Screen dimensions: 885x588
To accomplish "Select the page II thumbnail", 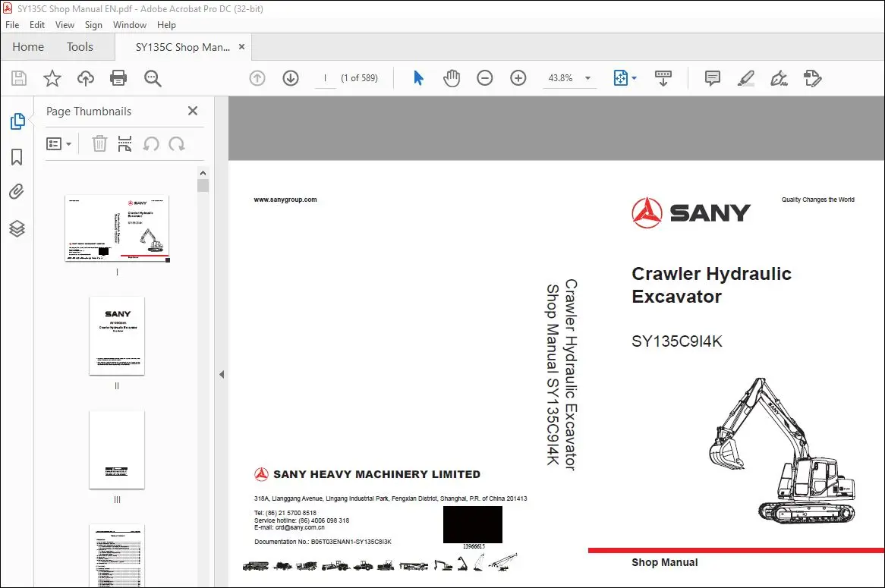I will tap(117, 336).
